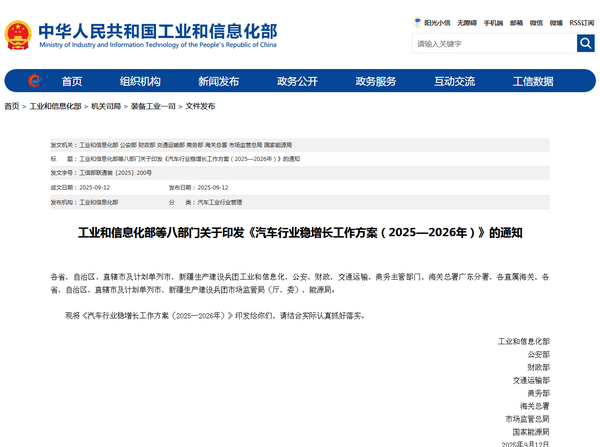600x447 pixels.
Task: Subscribe via the RSS订阅 link
Action: (581, 22)
